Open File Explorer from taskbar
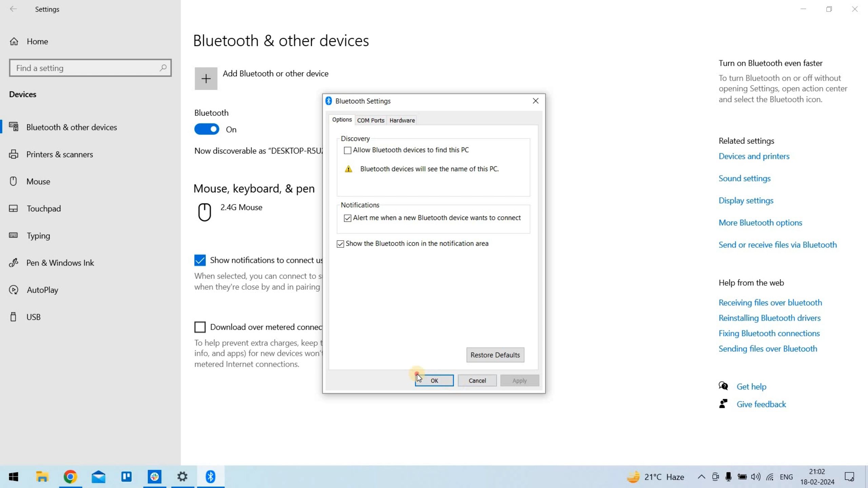Viewport: 868px width, 488px height. pos(42,477)
